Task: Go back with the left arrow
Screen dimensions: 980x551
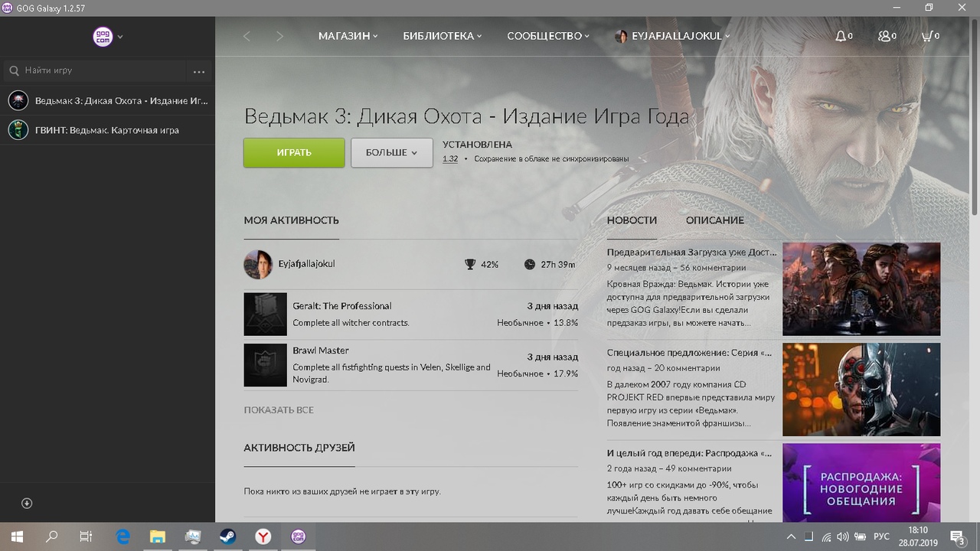Action: 247,36
